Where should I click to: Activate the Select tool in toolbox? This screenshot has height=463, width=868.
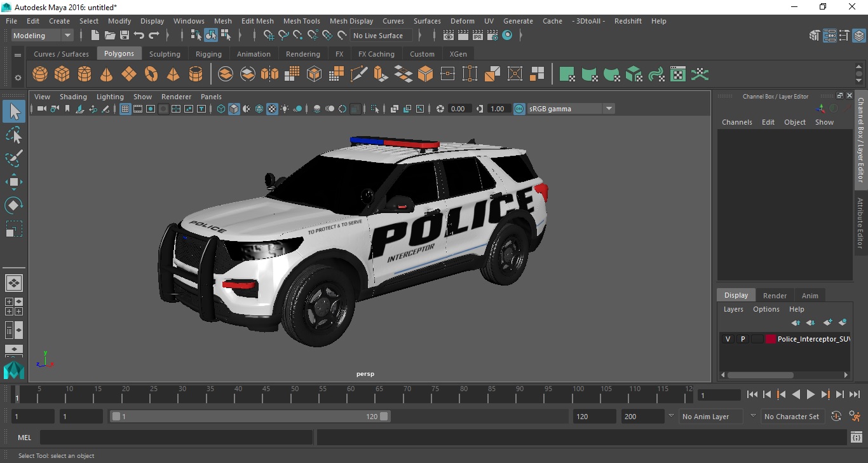click(14, 112)
